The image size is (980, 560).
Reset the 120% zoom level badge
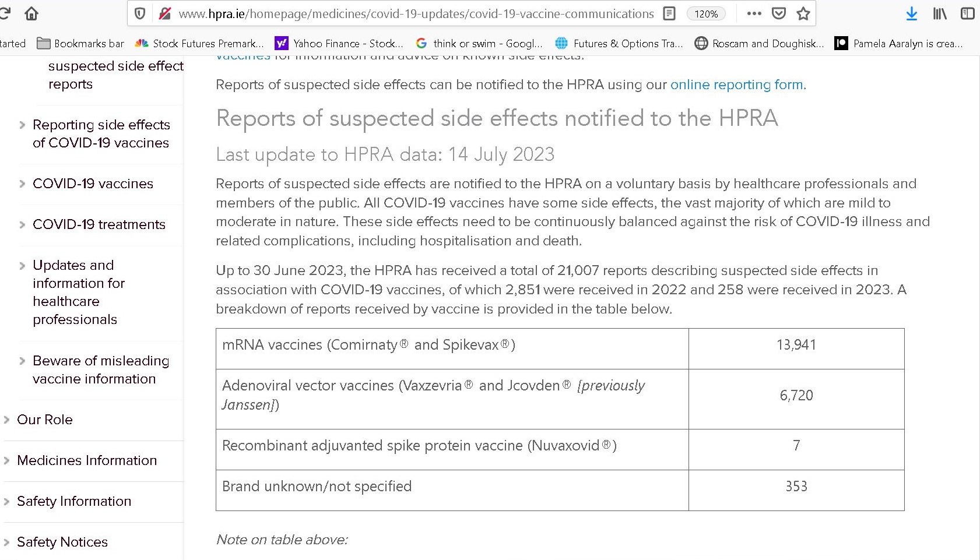(706, 13)
